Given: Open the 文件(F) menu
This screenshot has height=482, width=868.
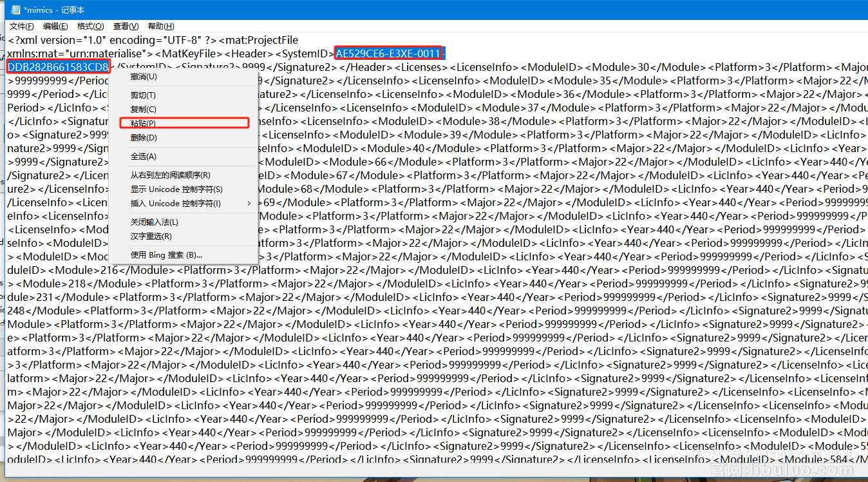Looking at the screenshot, I should (22, 26).
